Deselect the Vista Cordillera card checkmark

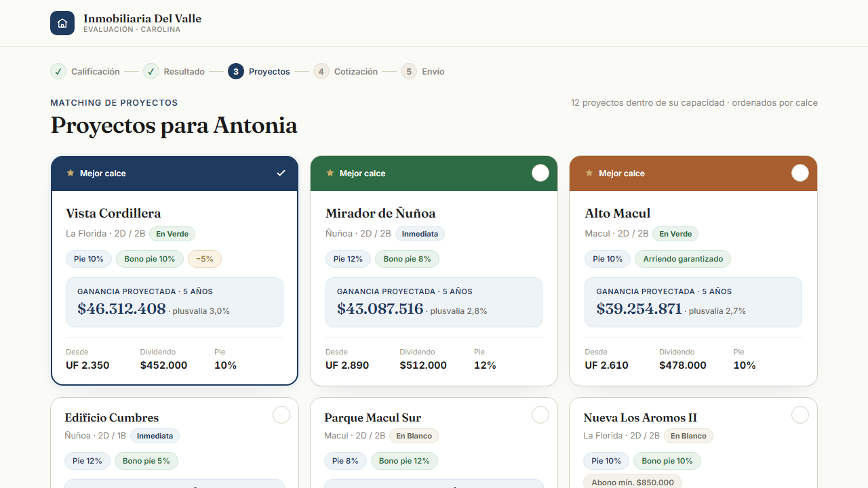point(281,173)
